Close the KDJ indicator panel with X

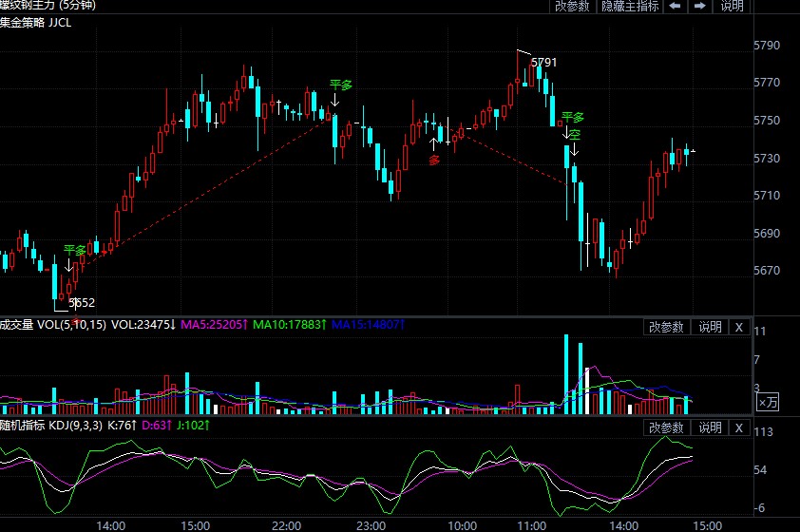739,427
